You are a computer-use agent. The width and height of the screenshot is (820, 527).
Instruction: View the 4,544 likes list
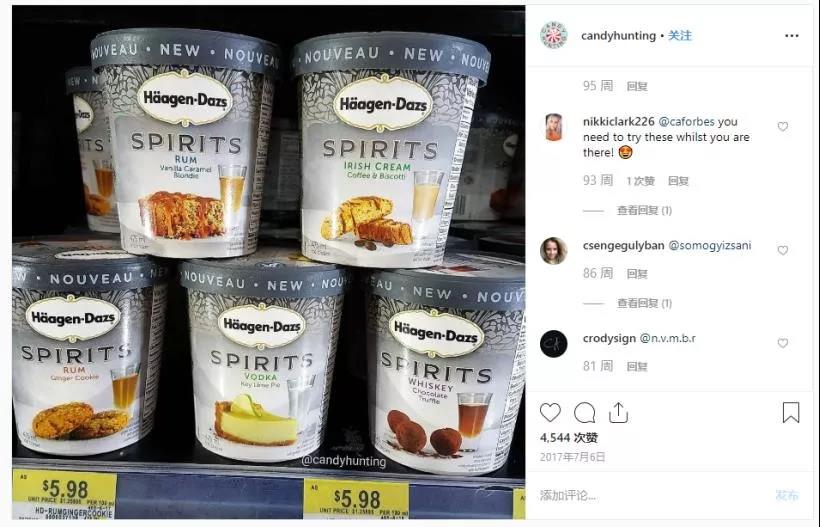coord(568,438)
